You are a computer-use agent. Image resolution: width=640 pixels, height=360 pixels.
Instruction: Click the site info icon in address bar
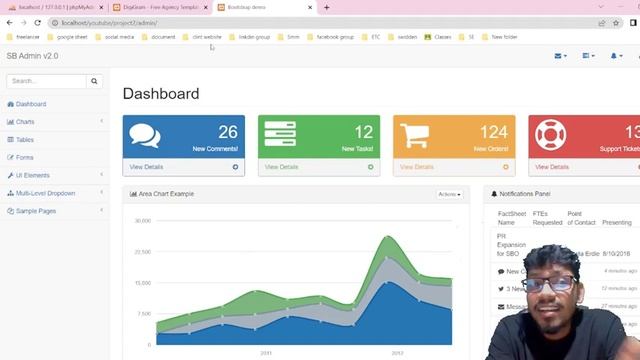click(x=55, y=23)
